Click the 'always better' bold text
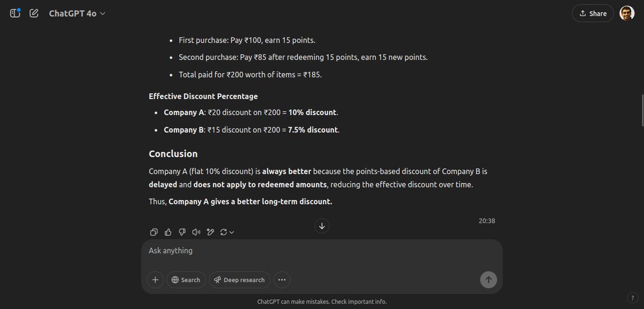The height and width of the screenshot is (309, 644). [286, 171]
